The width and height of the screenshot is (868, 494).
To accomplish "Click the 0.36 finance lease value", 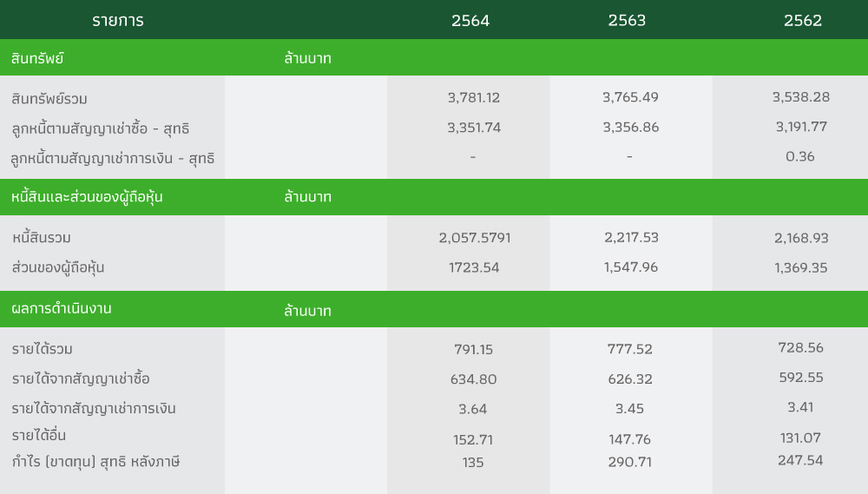I will [800, 157].
